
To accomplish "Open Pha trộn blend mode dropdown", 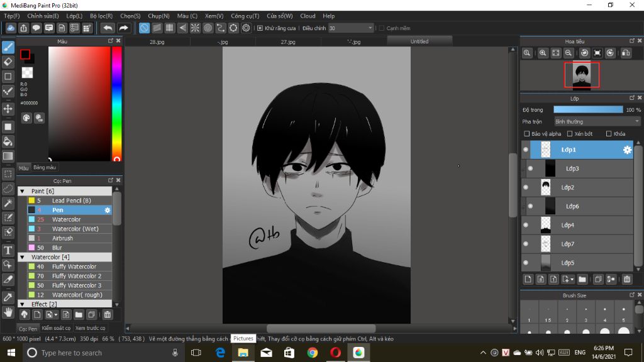I will (x=597, y=121).
